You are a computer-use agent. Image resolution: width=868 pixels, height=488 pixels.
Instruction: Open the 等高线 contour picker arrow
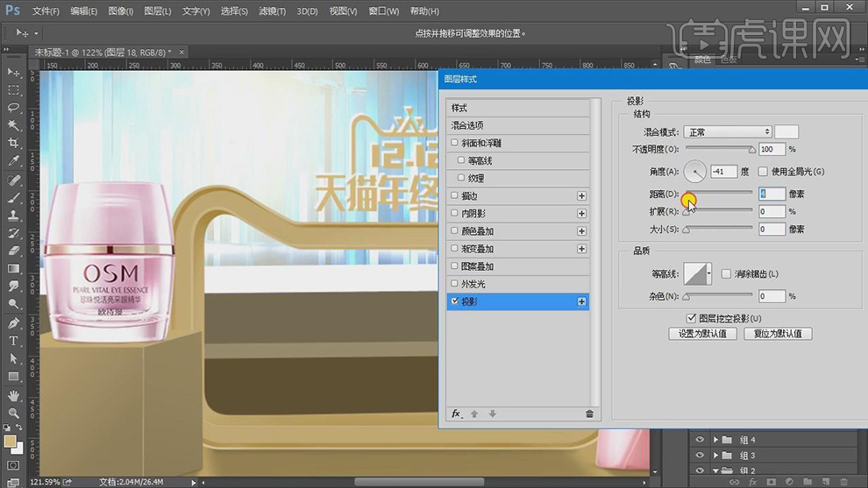pos(708,274)
